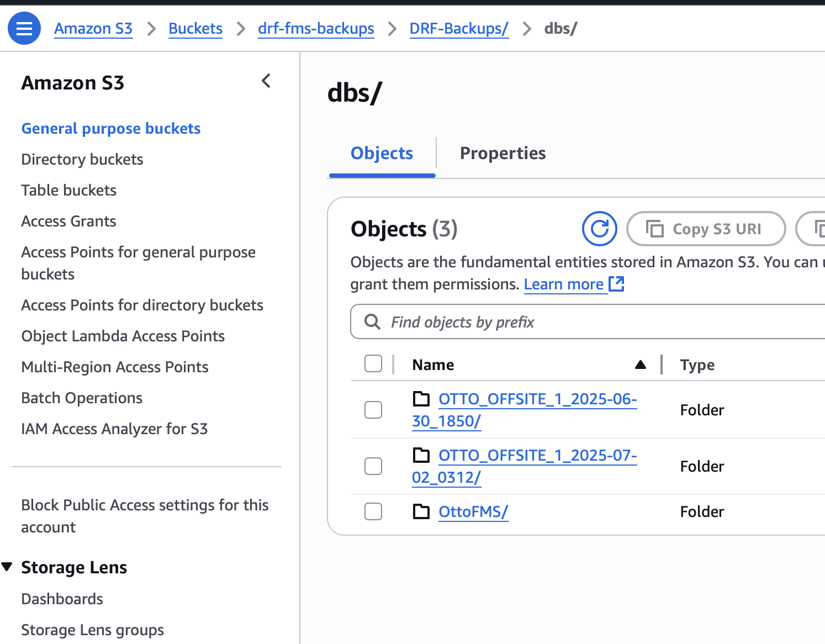Click folder icon for OTTO_OFFSITE_1_2025-06-30_1850

click(x=421, y=398)
